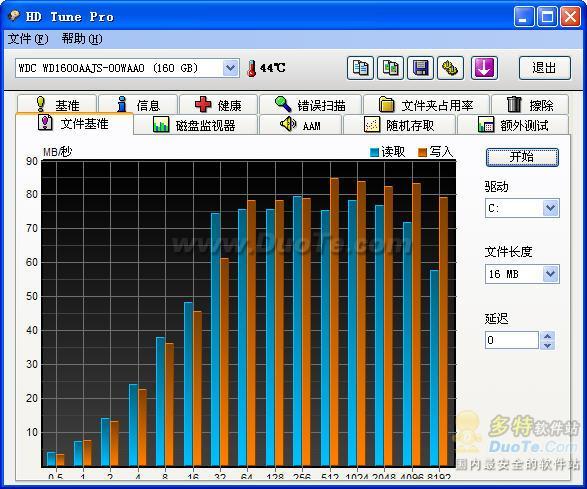Click the copy text to clipboard icon
Viewport: 587px width, 489px height.
(360, 68)
